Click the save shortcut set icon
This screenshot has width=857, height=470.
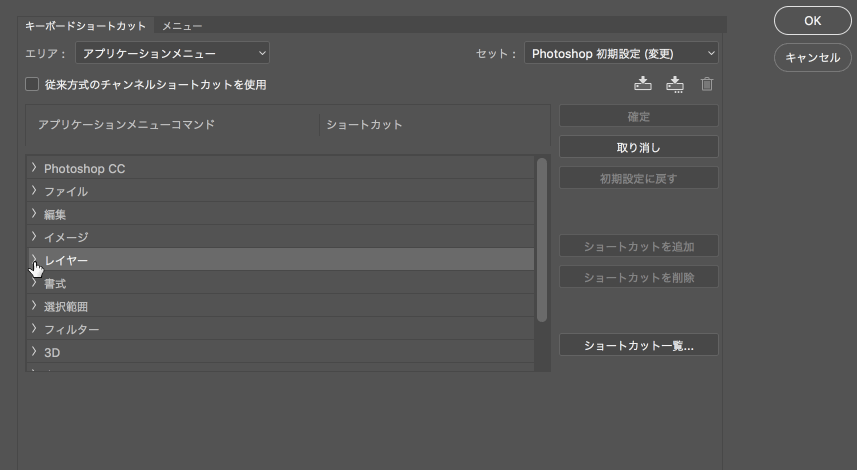point(643,84)
